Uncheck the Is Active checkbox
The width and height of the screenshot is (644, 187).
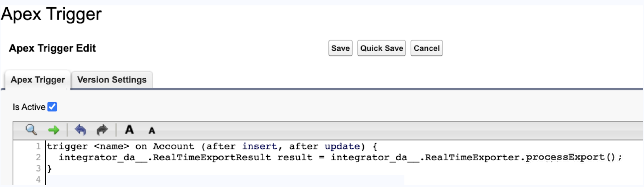[52, 107]
